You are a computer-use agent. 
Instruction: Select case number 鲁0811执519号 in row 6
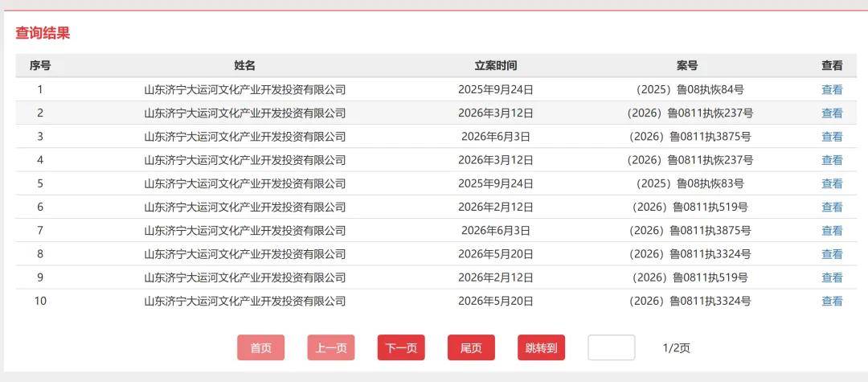click(690, 207)
